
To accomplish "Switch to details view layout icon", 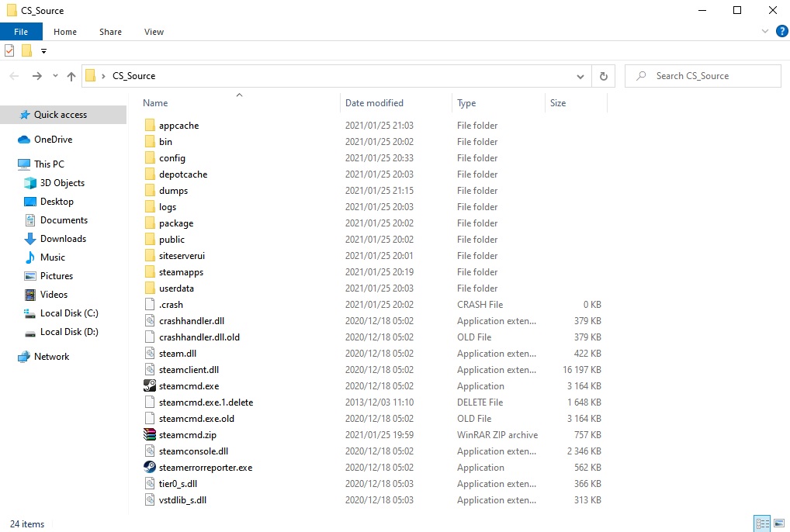I will [762, 523].
